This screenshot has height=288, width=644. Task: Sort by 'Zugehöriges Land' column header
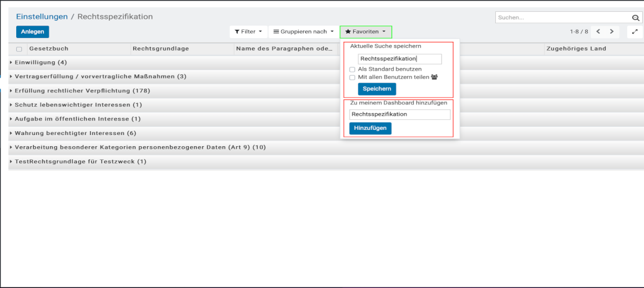click(576, 49)
